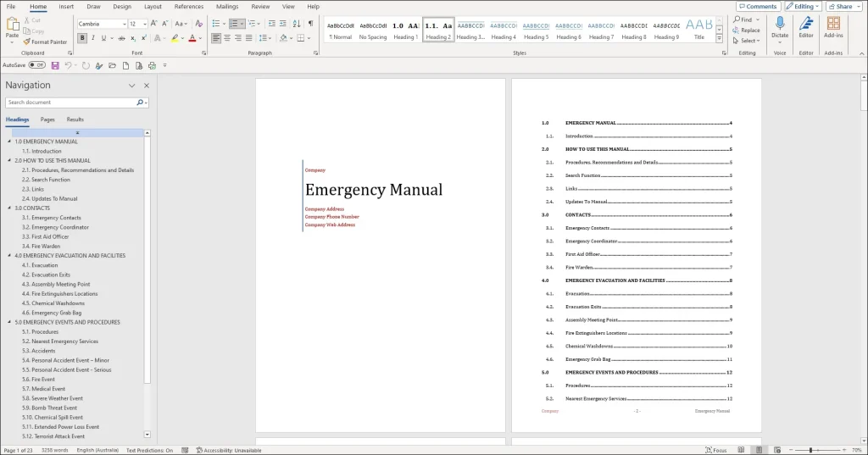The image size is (868, 455).
Task: Align paragraph text to the right
Action: [x=238, y=38]
